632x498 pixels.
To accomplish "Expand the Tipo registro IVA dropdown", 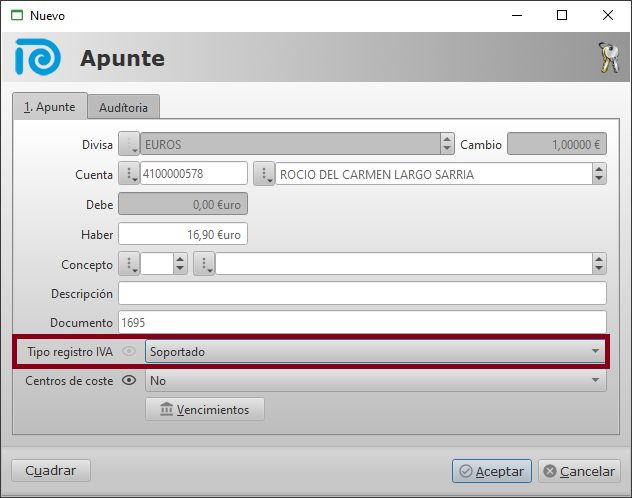I will pos(596,352).
